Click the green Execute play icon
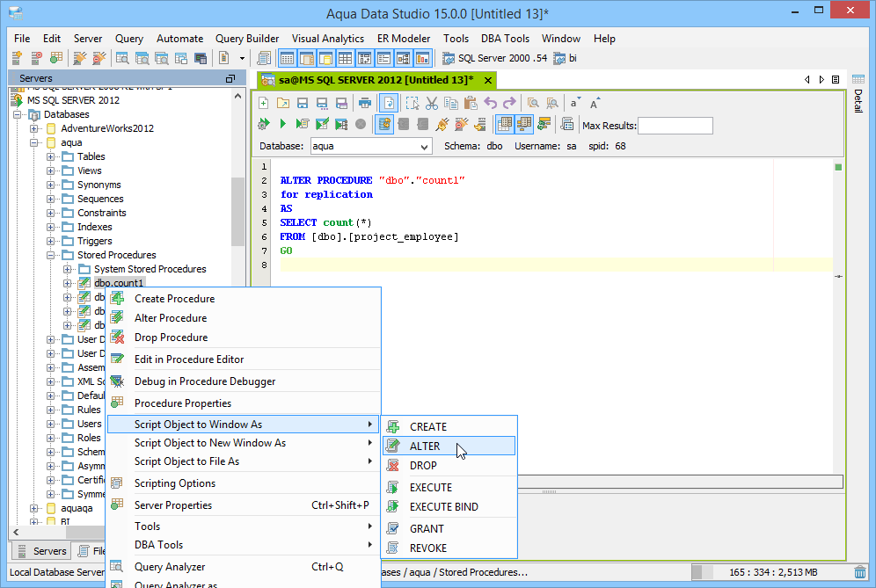 [282, 124]
